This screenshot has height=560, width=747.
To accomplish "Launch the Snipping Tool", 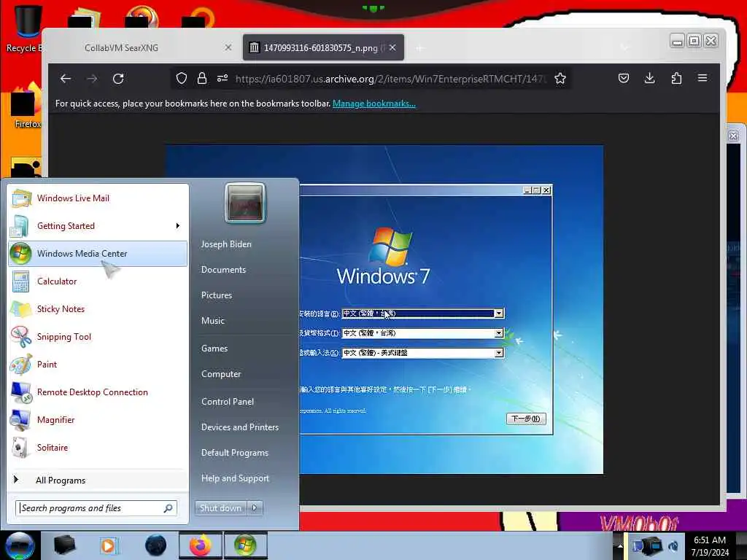I will (98, 337).
